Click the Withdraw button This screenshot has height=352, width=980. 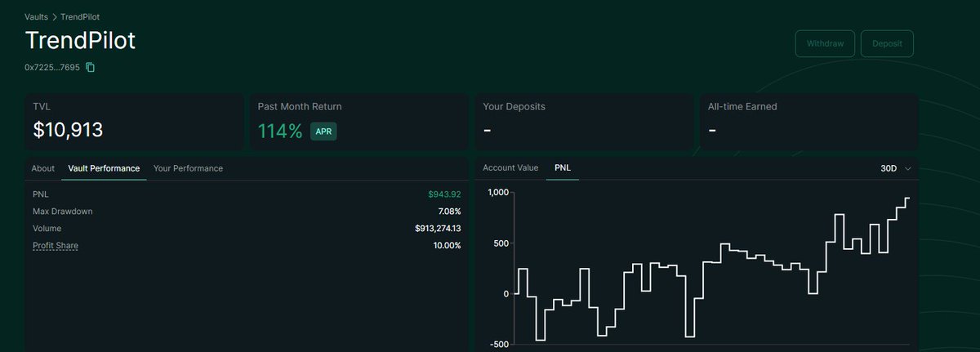point(825,43)
